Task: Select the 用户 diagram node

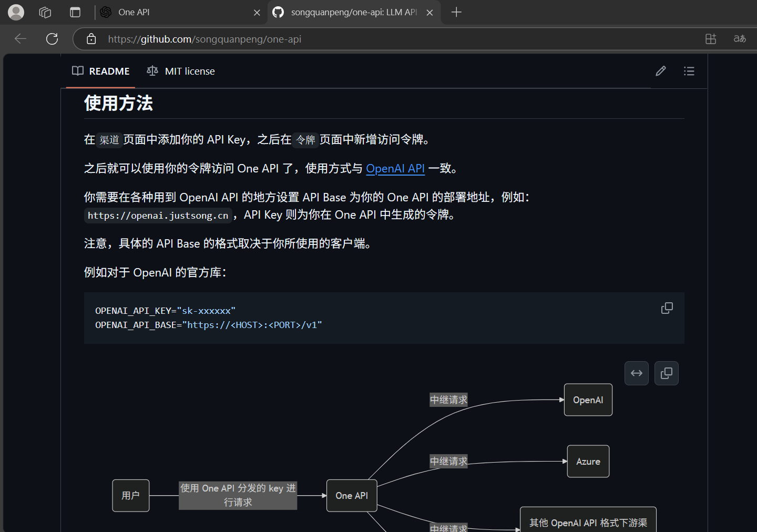Action: (131, 496)
